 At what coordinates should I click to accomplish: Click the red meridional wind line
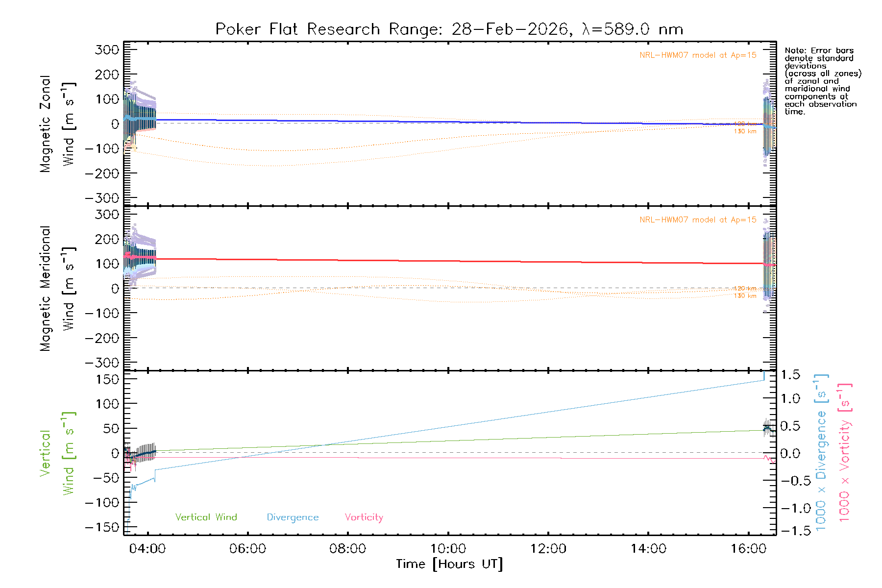point(441,261)
